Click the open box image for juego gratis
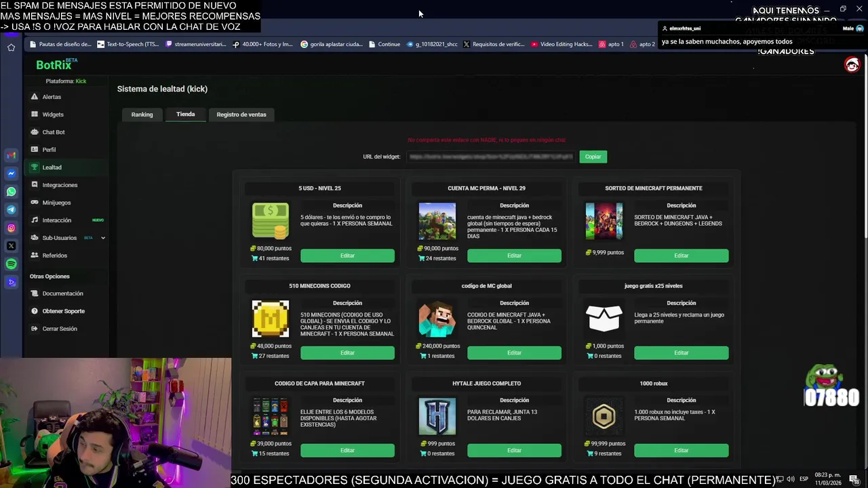The image size is (868, 488). point(604,319)
